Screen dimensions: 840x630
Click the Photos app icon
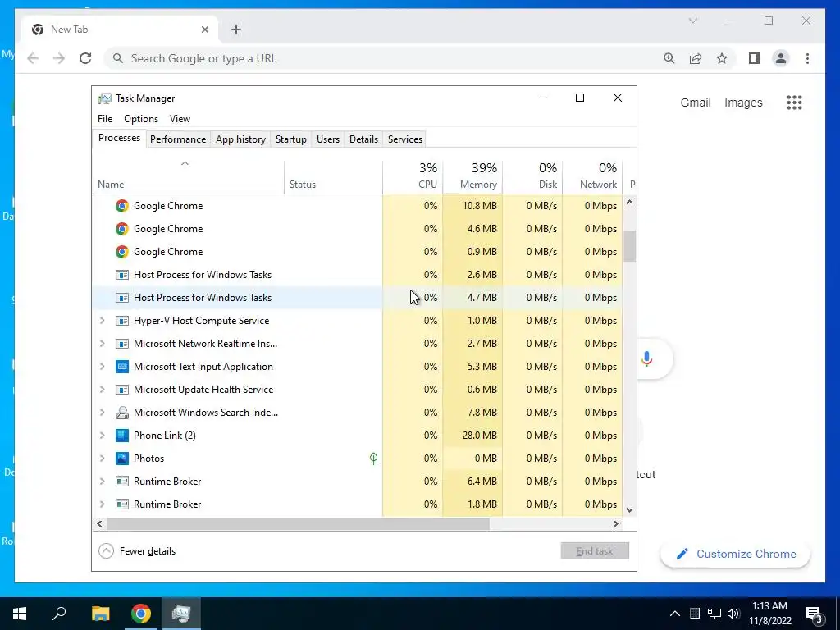tap(122, 459)
